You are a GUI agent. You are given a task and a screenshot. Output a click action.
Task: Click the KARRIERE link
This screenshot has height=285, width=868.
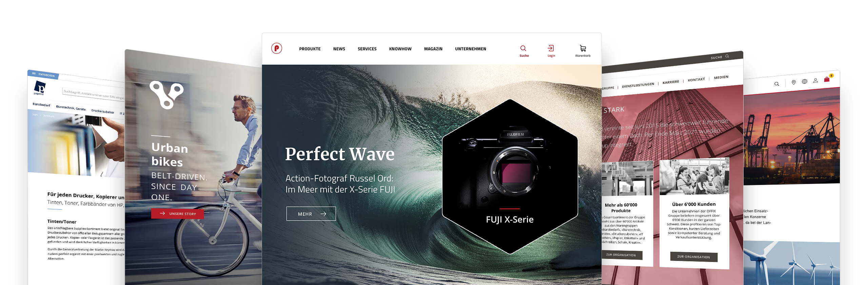click(x=671, y=82)
